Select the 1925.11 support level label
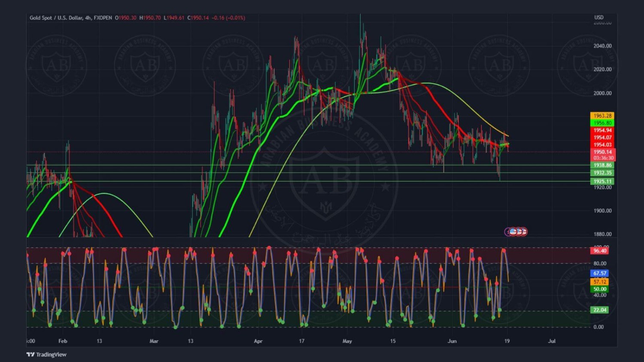 pyautogui.click(x=602, y=181)
